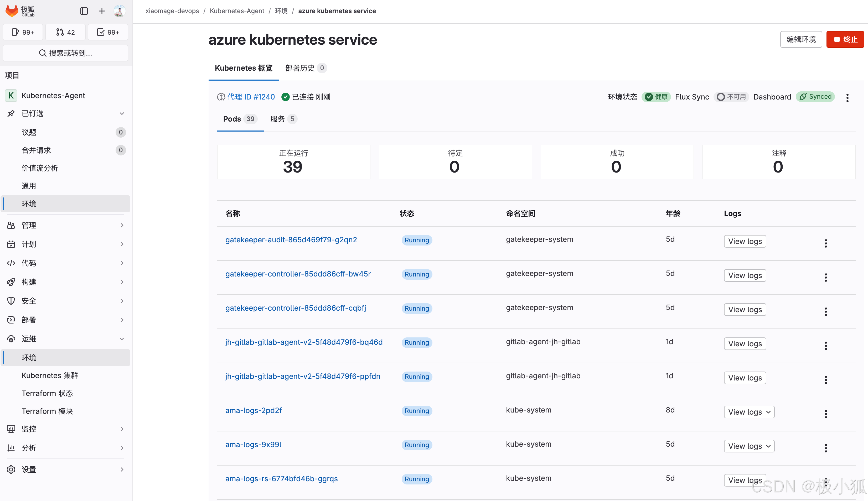Expand the 部署 sidebar section
The image size is (868, 501).
[x=65, y=320]
